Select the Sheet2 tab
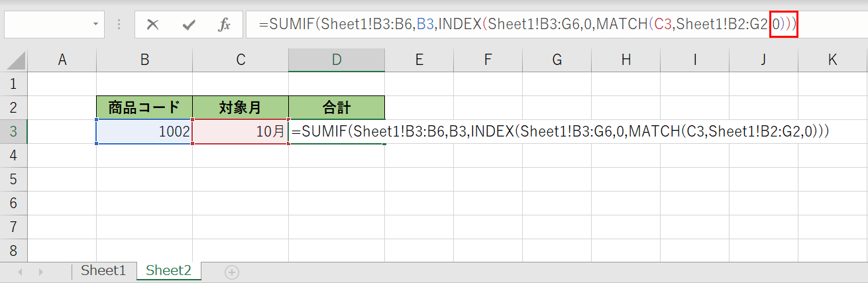The image size is (868, 283). [168, 270]
